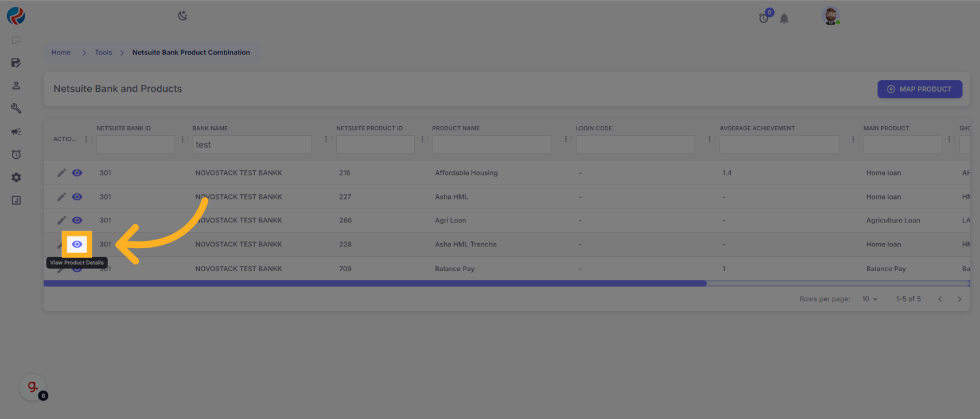Open the Product Name column options menu

[x=566, y=139]
